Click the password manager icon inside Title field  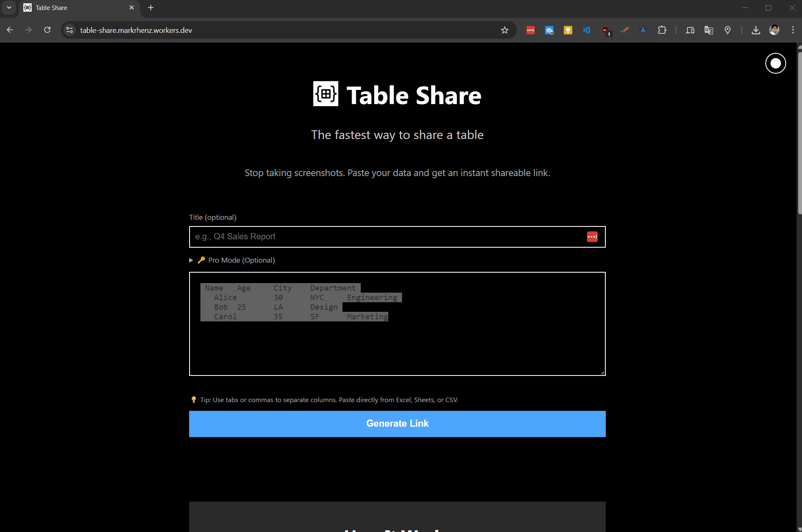[592, 236]
